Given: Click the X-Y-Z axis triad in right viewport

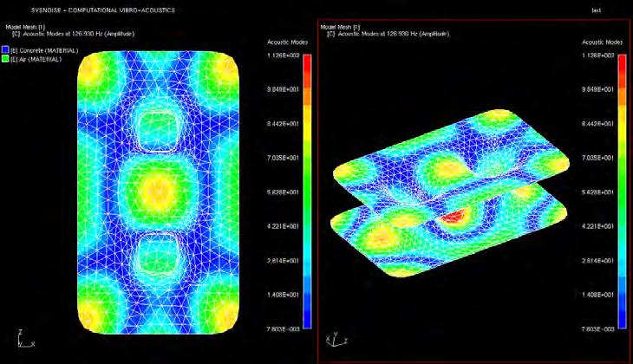Looking at the screenshot, I should (x=336, y=340).
